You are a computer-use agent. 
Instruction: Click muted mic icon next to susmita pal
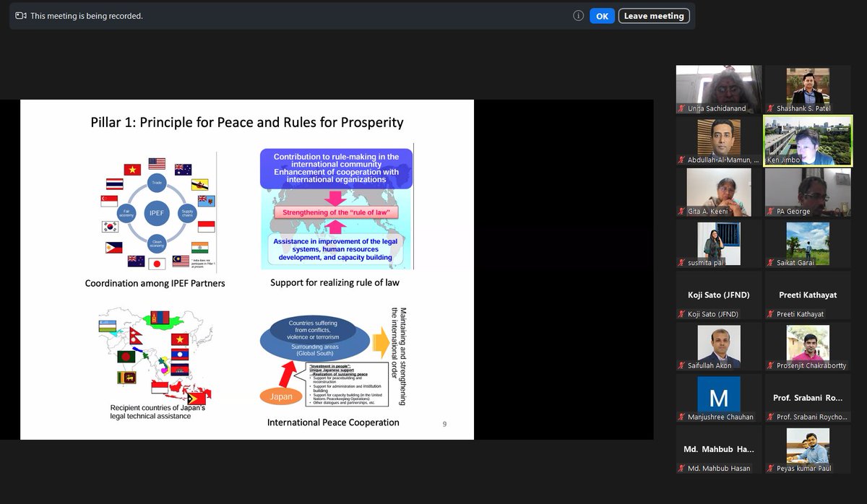tap(682, 262)
